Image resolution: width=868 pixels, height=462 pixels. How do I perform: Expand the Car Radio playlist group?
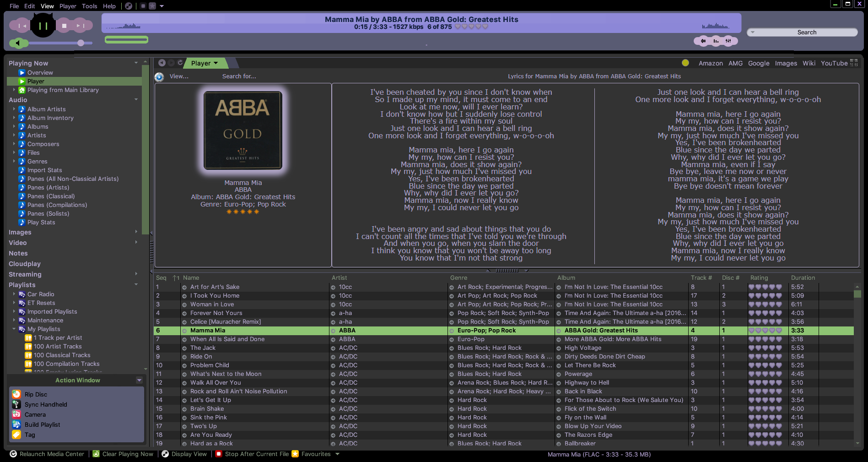[14, 294]
